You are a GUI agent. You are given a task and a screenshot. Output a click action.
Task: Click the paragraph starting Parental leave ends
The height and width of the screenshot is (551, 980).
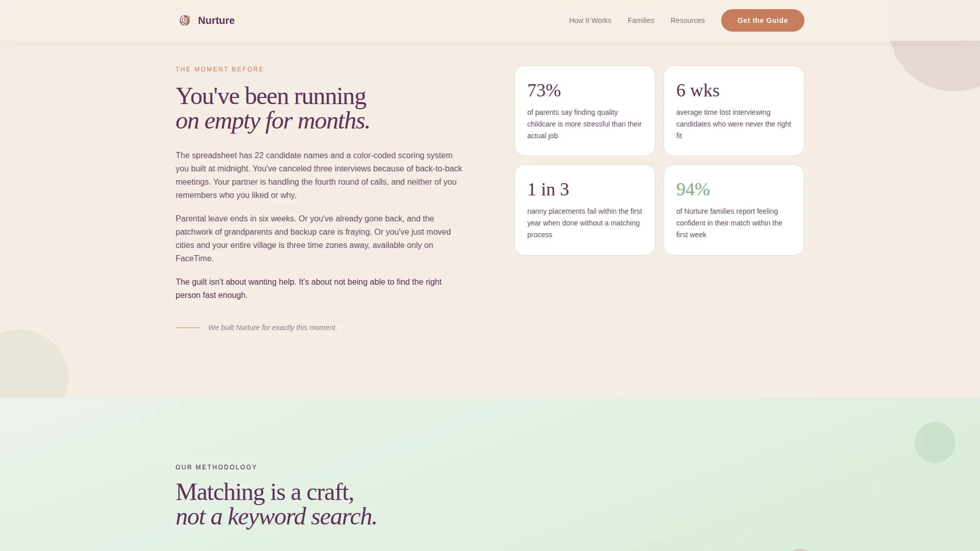(313, 238)
